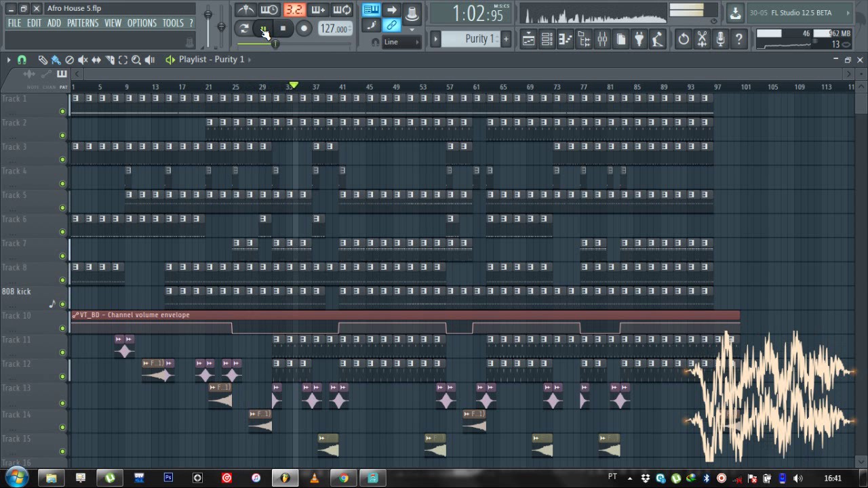Select the Zoom tool in Playlist toolbar
This screenshot has height=488, width=868.
click(x=136, y=60)
